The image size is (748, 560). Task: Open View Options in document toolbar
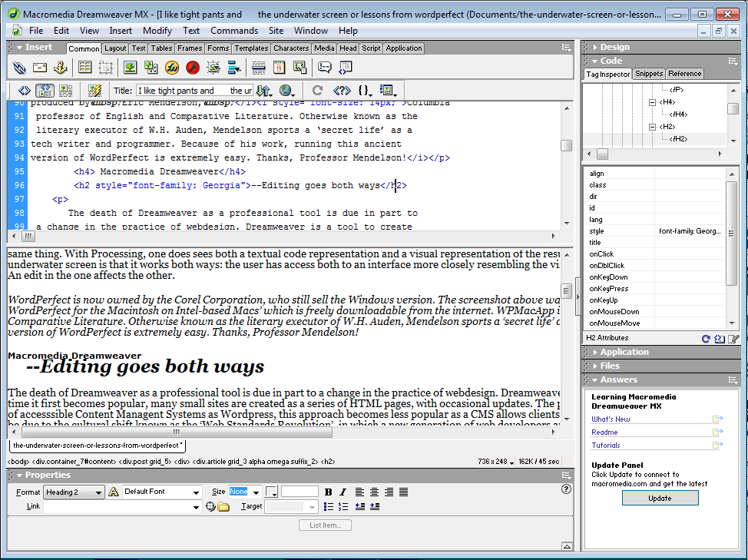388,90
